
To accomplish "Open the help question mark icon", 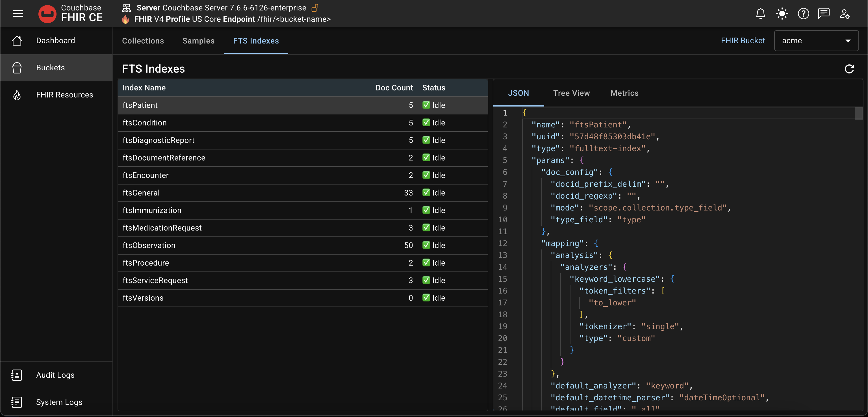I will tap(803, 14).
